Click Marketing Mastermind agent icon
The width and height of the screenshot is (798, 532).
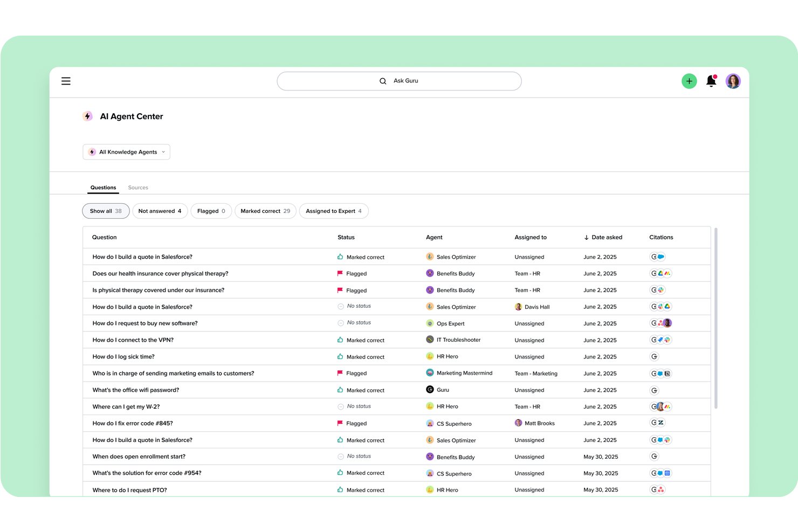[430, 372]
